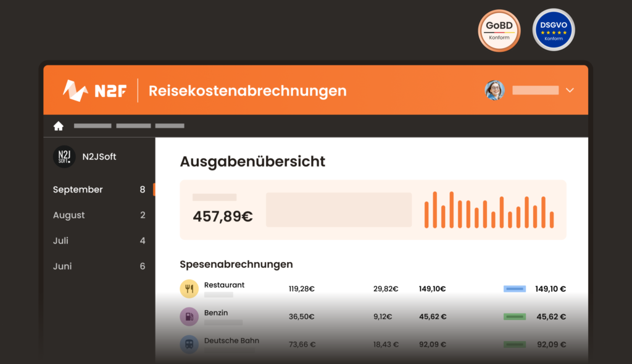Select Juli in the month list
632x364 pixels.
[x=59, y=241]
